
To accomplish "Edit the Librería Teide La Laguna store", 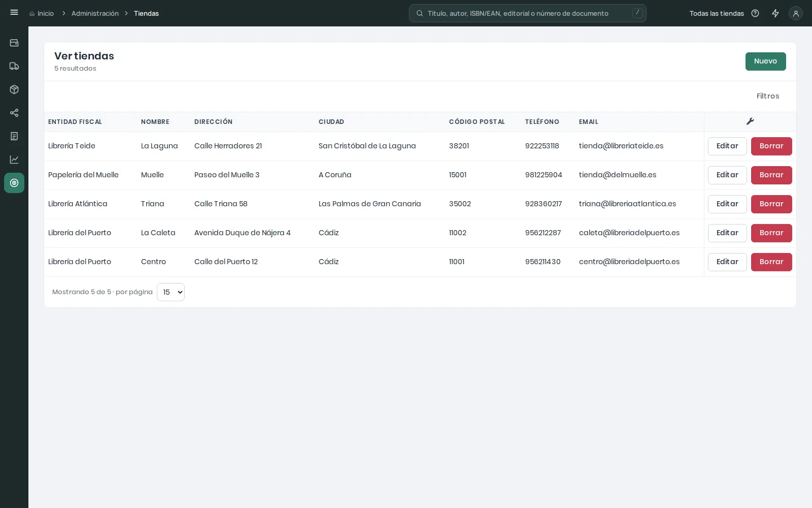I will pyautogui.click(x=727, y=146).
